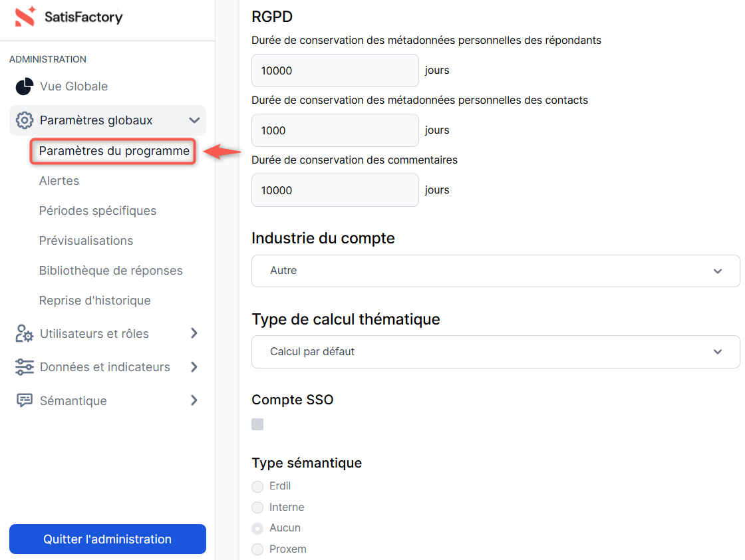Image resolution: width=745 pixels, height=560 pixels.
Task: Select the Interne semantic type
Action: 257,507
